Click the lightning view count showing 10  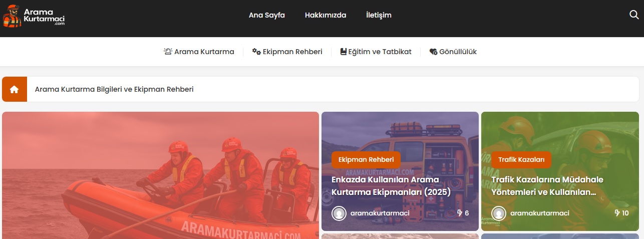pos(621,213)
